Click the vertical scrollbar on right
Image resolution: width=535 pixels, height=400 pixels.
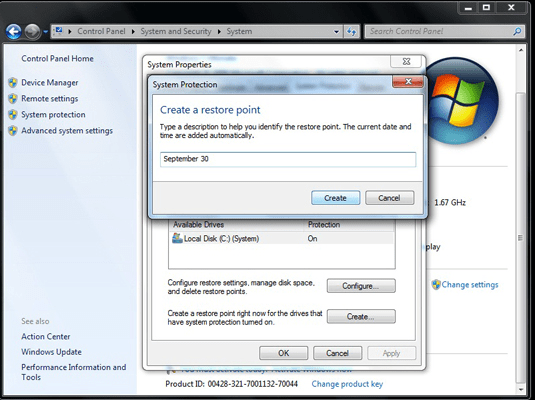(x=520, y=218)
